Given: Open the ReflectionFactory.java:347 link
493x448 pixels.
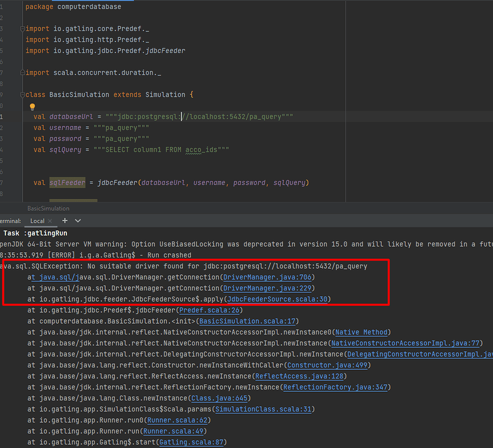Looking at the screenshot, I should pyautogui.click(x=336, y=387).
